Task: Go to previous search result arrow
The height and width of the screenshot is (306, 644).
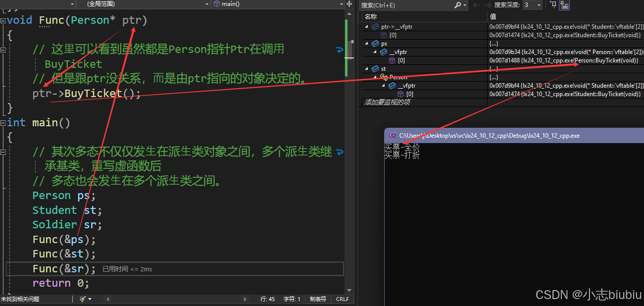Action: coord(476,5)
